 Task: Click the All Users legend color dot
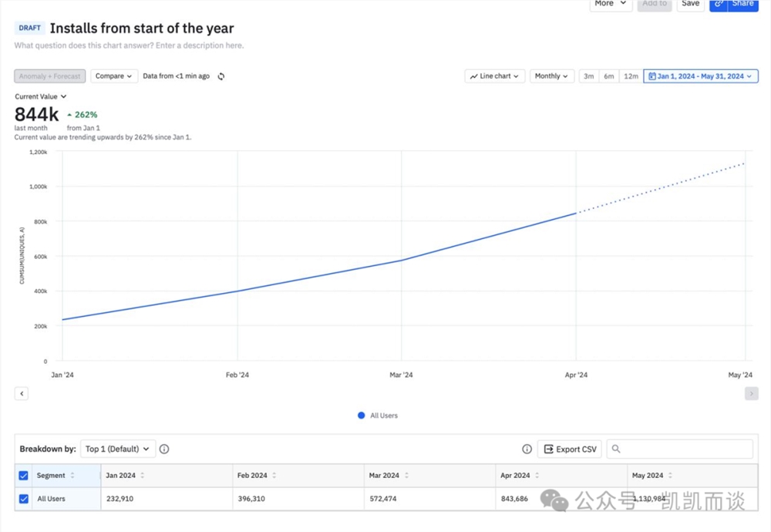361,416
